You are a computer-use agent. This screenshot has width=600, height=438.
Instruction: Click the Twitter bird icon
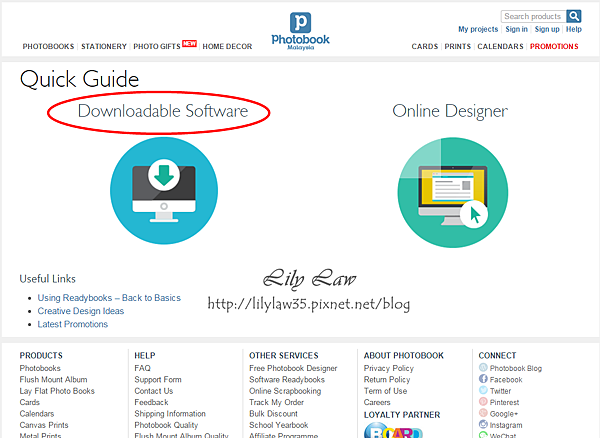(483, 390)
